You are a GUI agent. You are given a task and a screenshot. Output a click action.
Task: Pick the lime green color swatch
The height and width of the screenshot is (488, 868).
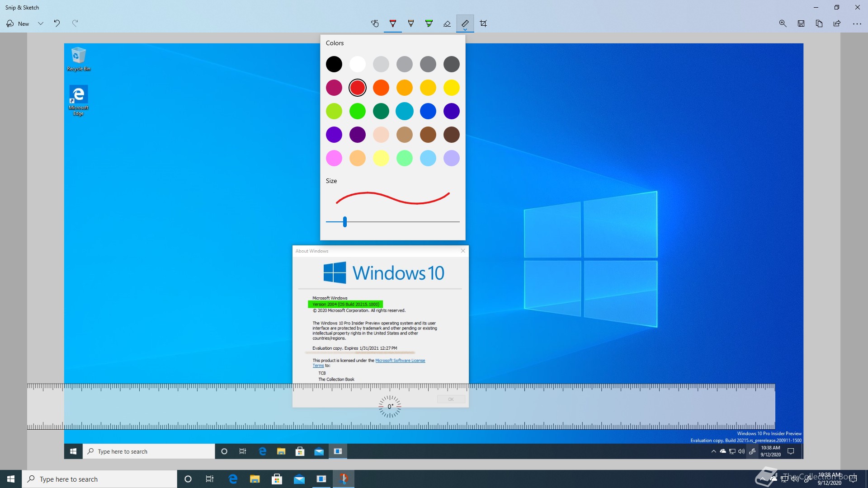(x=334, y=111)
